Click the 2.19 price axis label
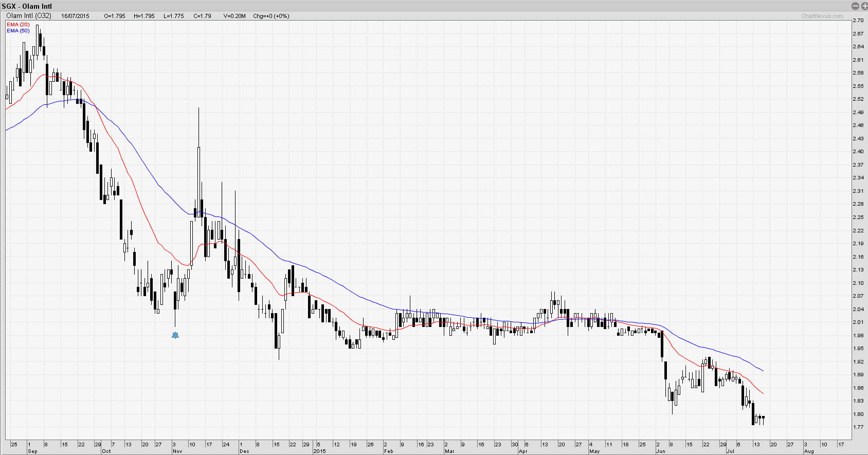The width and height of the screenshot is (868, 455). click(858, 244)
